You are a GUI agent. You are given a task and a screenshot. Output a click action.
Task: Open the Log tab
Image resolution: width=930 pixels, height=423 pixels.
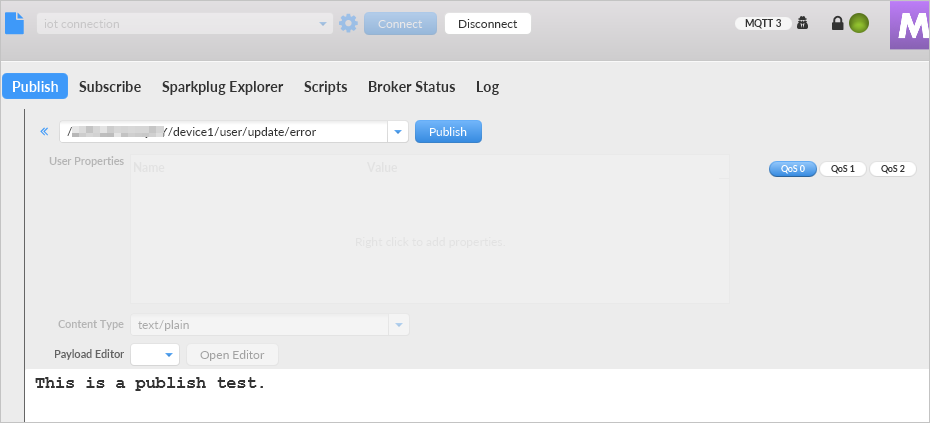488,87
